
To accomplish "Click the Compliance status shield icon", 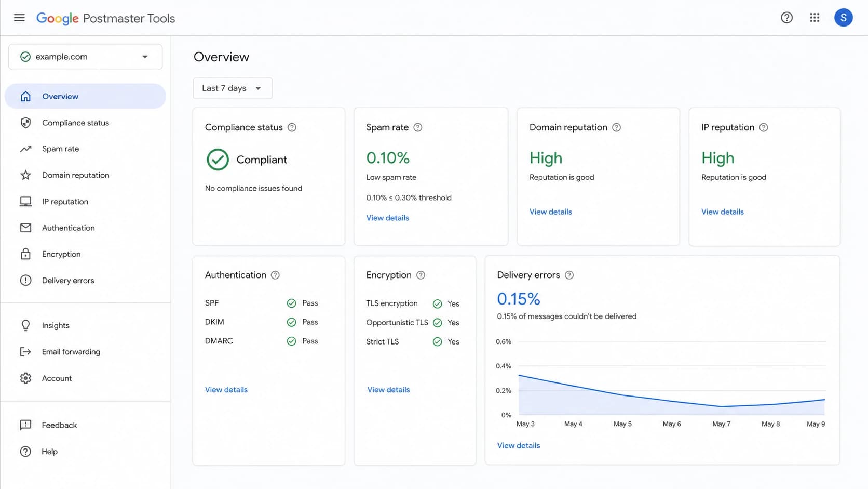I will click(x=25, y=123).
